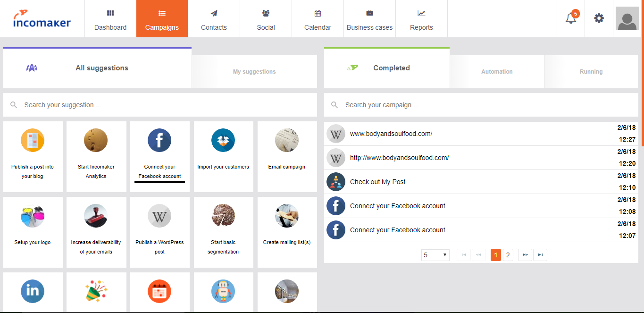Image resolution: width=644 pixels, height=313 pixels.
Task: Switch to My suggestions tab
Action: [x=254, y=72]
